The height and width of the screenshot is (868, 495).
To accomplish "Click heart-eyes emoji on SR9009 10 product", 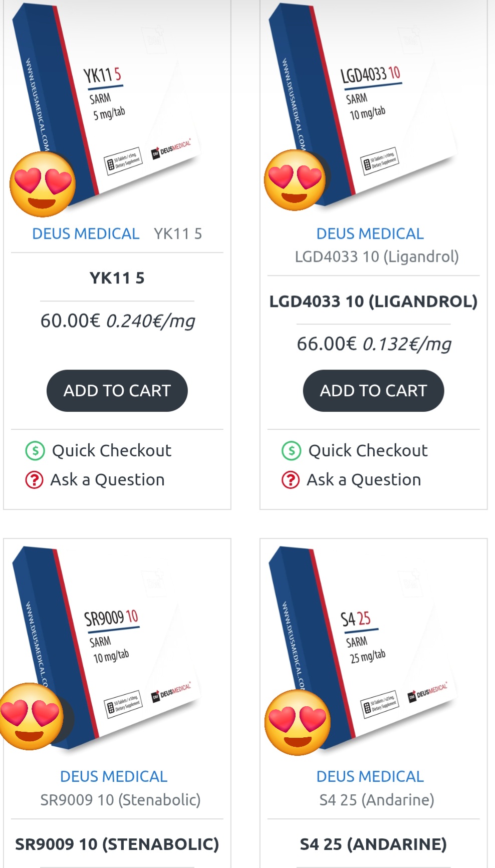I will [31, 716].
